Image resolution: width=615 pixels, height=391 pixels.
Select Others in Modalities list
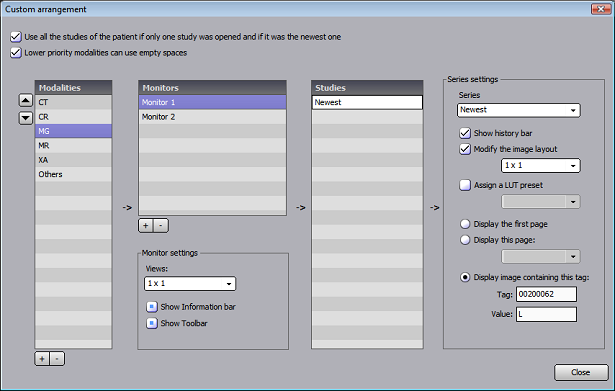73,174
